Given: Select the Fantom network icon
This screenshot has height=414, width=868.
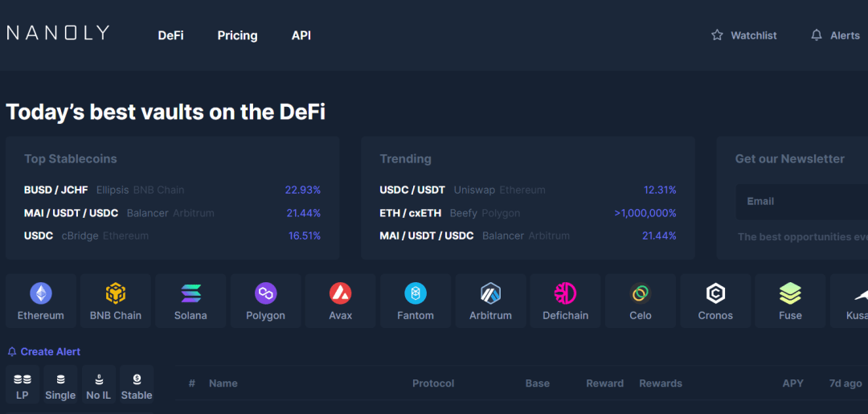Looking at the screenshot, I should pos(416,293).
